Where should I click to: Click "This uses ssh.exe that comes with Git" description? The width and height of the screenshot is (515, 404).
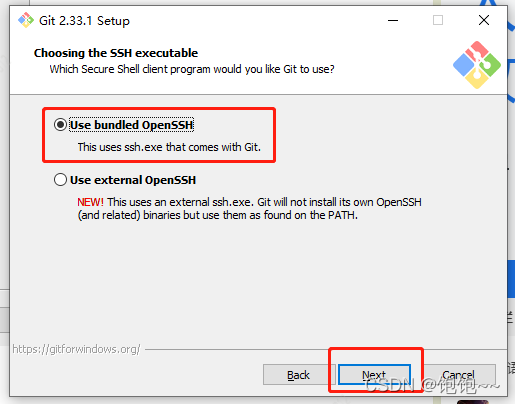coord(169,147)
